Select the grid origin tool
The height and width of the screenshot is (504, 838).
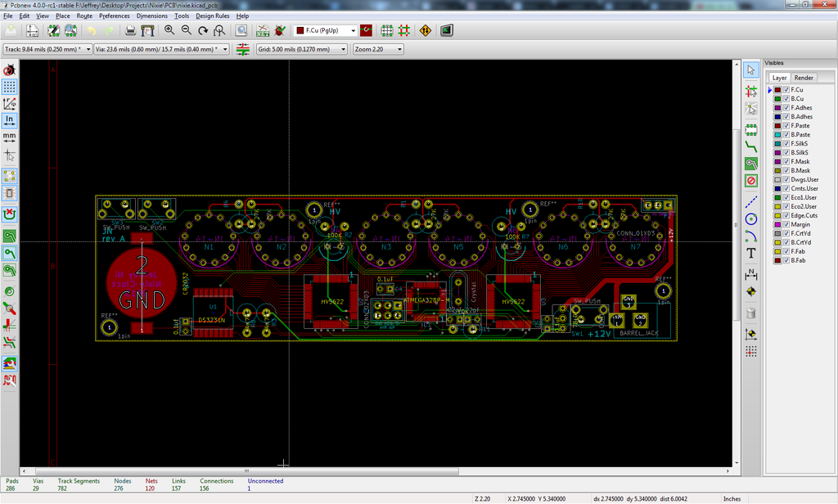pyautogui.click(x=751, y=351)
